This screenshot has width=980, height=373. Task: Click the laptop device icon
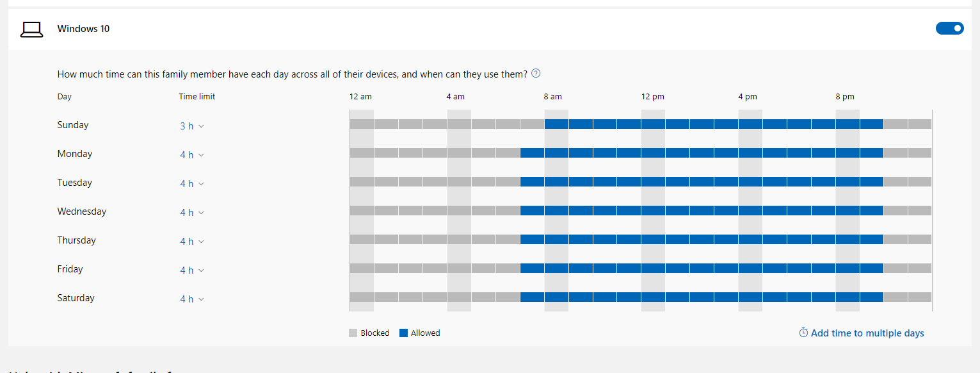pyautogui.click(x=31, y=29)
